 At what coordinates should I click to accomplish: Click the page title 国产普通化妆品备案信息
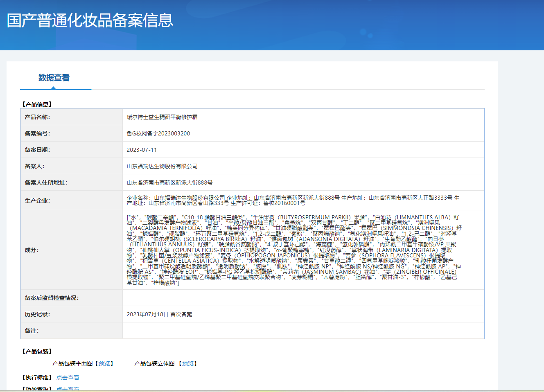click(x=90, y=20)
